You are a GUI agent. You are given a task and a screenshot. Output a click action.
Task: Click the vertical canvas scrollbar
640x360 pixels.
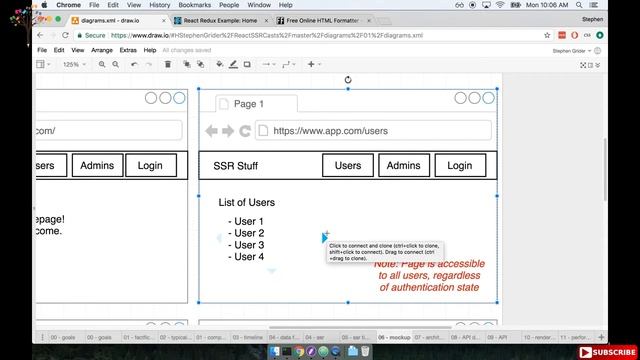[x=605, y=169]
